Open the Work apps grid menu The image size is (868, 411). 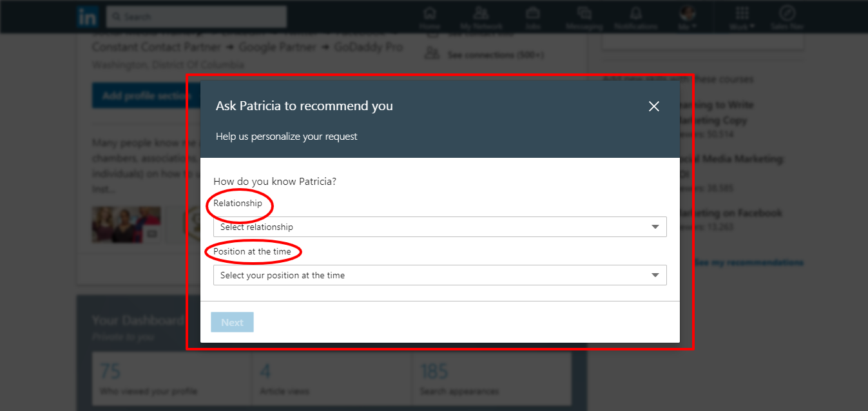pyautogui.click(x=742, y=17)
